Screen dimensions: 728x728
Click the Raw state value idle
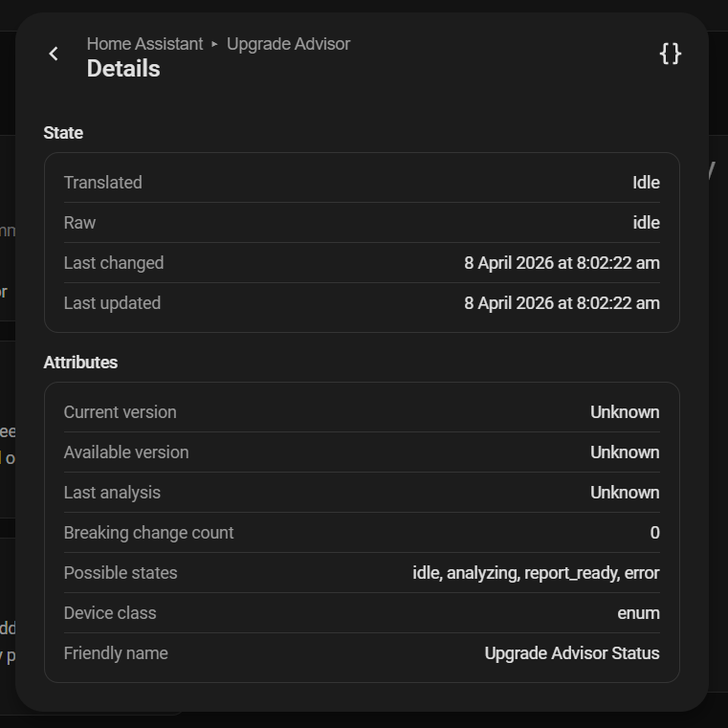[646, 223]
